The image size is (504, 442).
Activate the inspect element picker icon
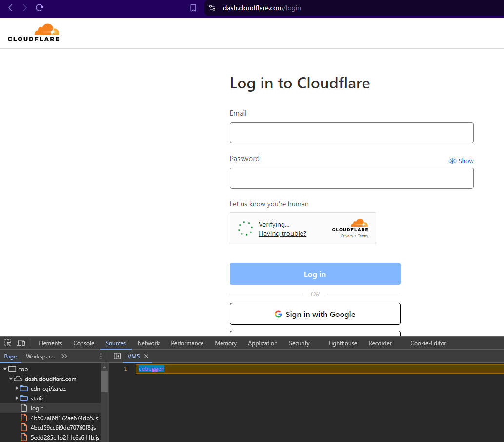pyautogui.click(x=7, y=343)
